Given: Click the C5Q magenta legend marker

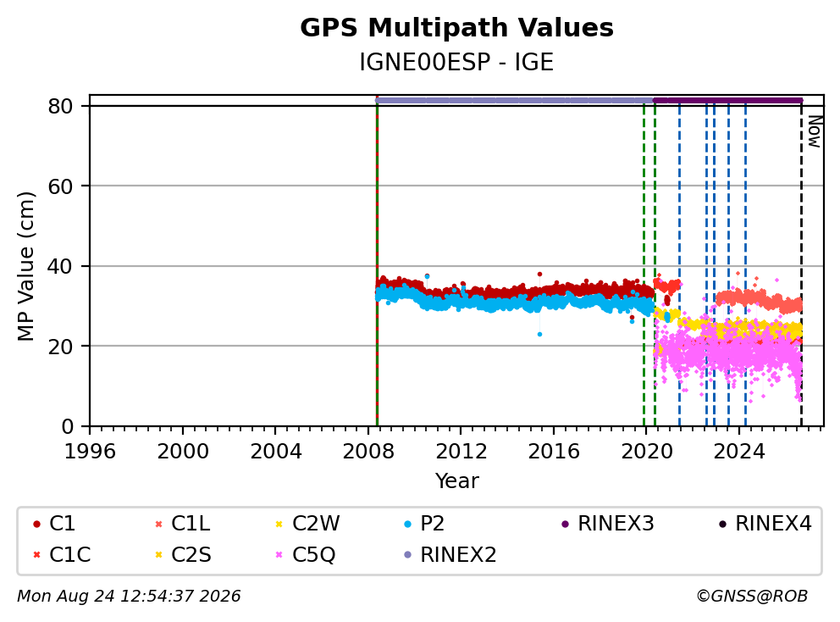Looking at the screenshot, I should coord(279,555).
